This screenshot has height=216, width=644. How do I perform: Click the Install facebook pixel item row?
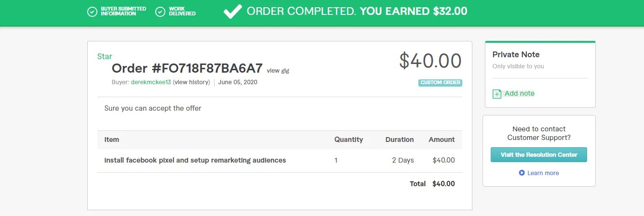point(195,160)
